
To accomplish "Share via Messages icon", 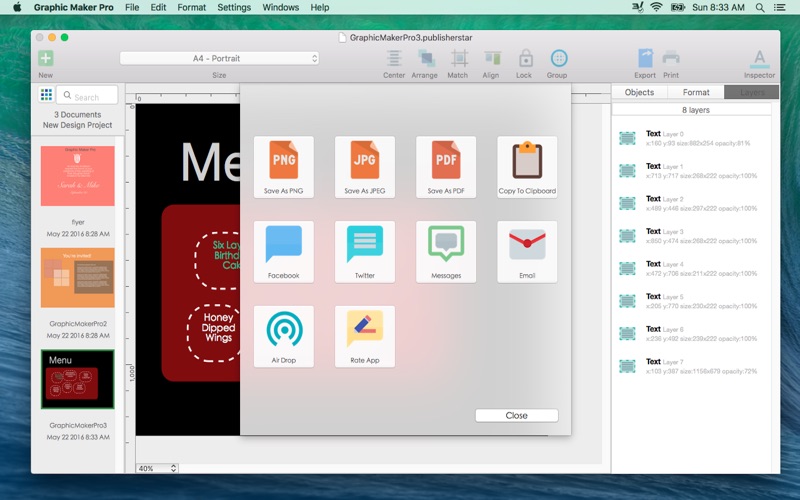I will click(x=446, y=252).
